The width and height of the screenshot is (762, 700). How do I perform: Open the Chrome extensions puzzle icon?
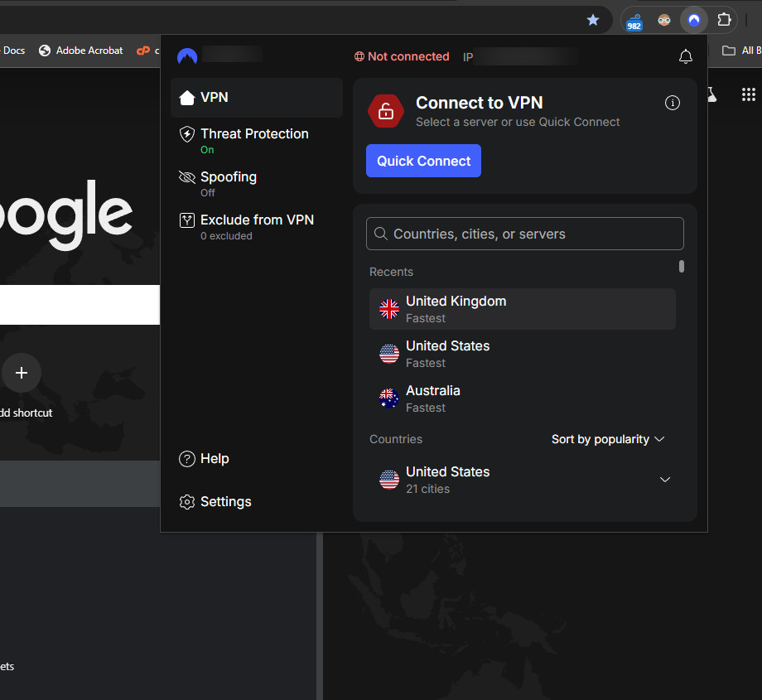[x=724, y=20]
